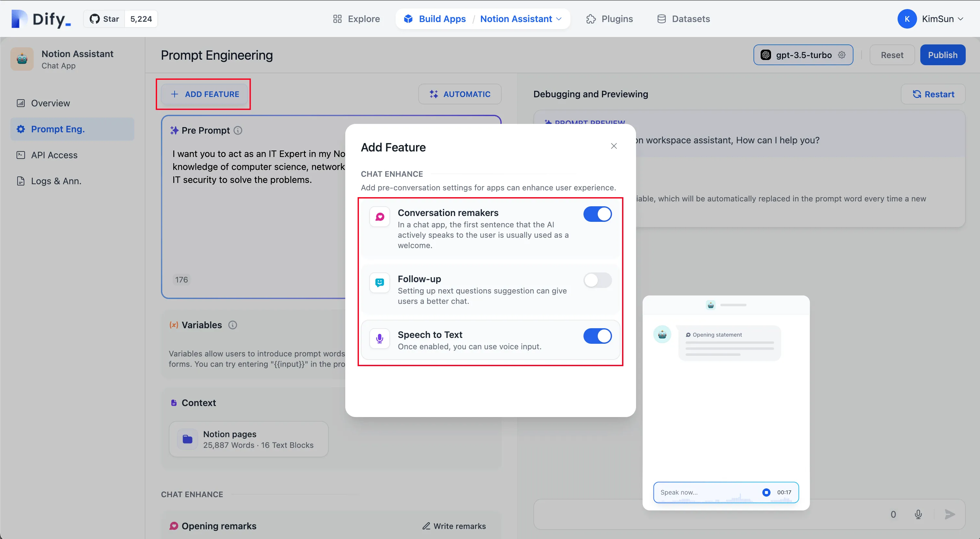Click the Notion pages folder icon
The image size is (980, 539).
pos(188,439)
